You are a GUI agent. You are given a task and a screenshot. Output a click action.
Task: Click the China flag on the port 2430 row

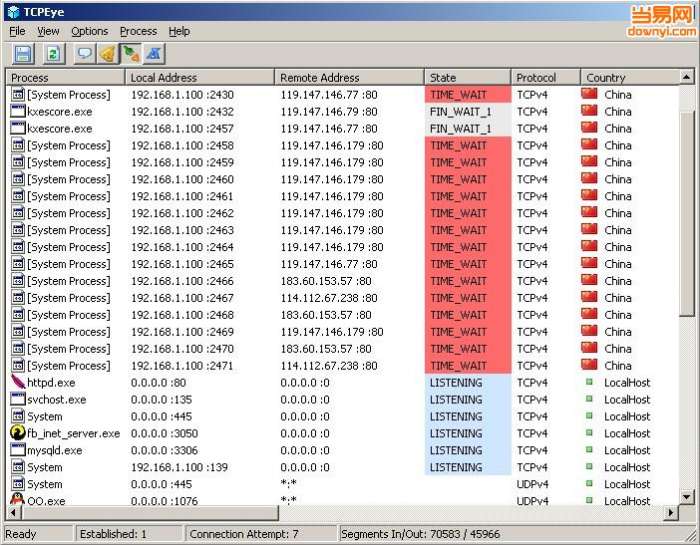pyautogui.click(x=589, y=94)
